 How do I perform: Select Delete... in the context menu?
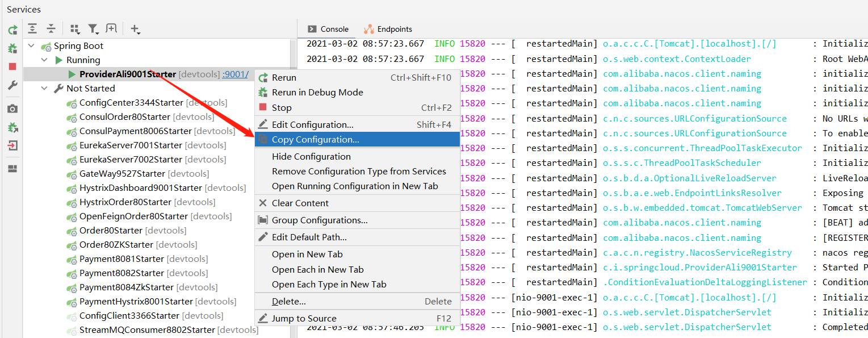(357, 302)
